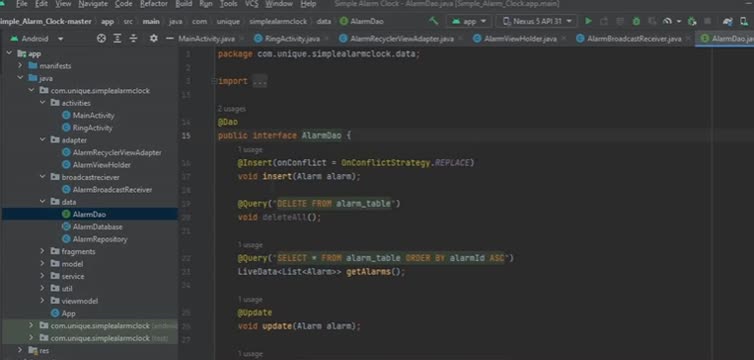
Task: Start debugging with the bug icon
Action: [636, 21]
